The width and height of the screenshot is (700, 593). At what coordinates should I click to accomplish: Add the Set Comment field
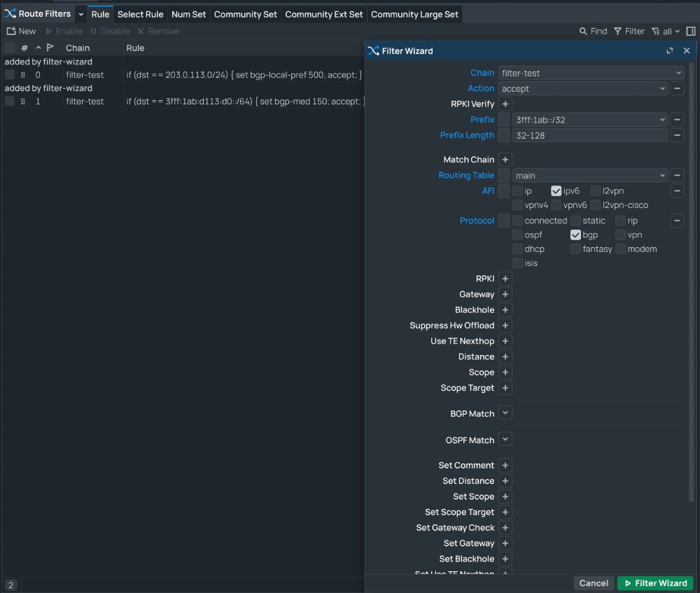click(x=505, y=466)
